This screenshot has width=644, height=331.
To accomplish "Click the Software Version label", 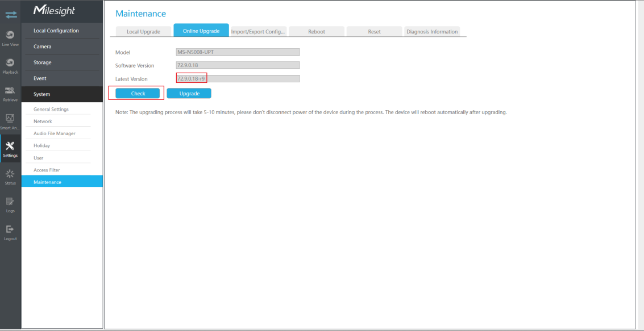I will click(x=135, y=66).
